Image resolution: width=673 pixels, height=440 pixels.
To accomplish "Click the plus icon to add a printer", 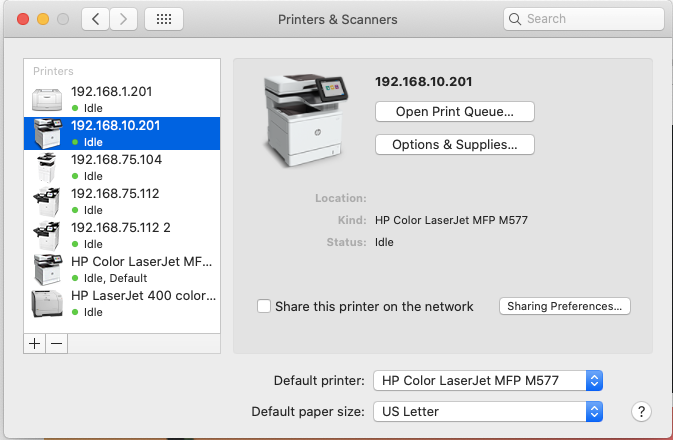I will tap(35, 343).
